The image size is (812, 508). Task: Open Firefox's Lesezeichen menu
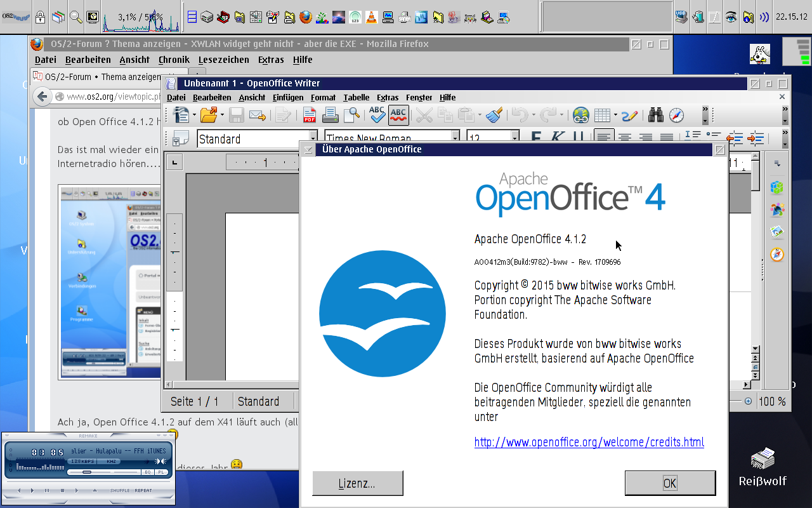(223, 60)
